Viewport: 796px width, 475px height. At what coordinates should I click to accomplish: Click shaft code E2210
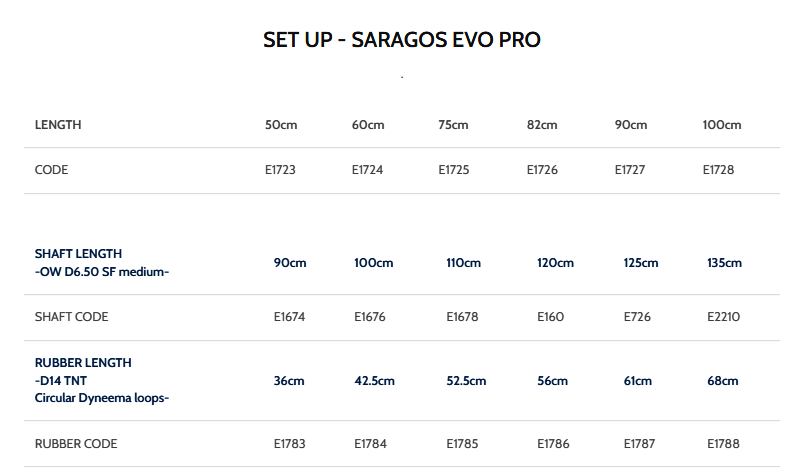723,317
